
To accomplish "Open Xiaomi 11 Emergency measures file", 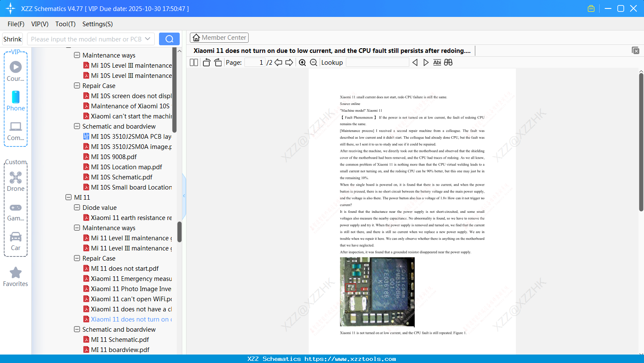I will pyautogui.click(x=127, y=279).
